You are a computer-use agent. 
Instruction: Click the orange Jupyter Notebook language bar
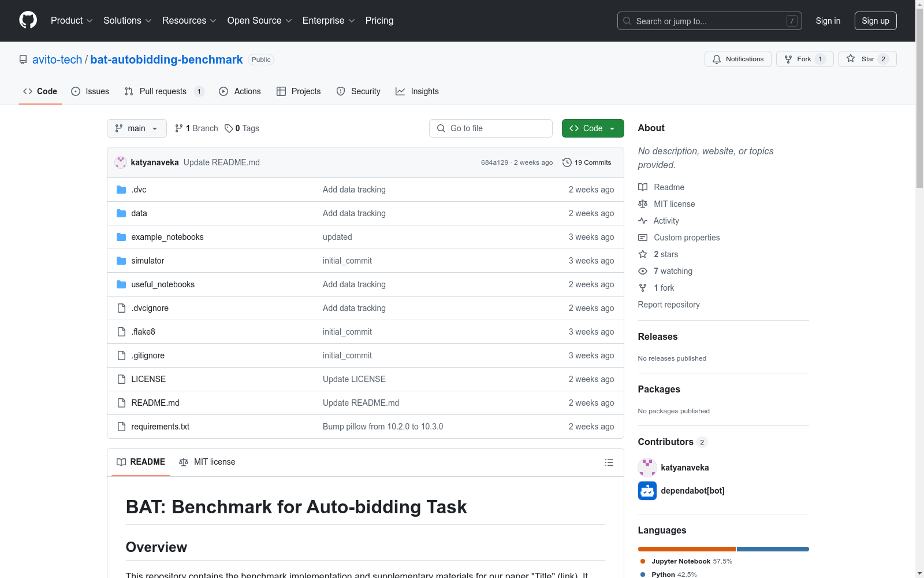point(687,549)
